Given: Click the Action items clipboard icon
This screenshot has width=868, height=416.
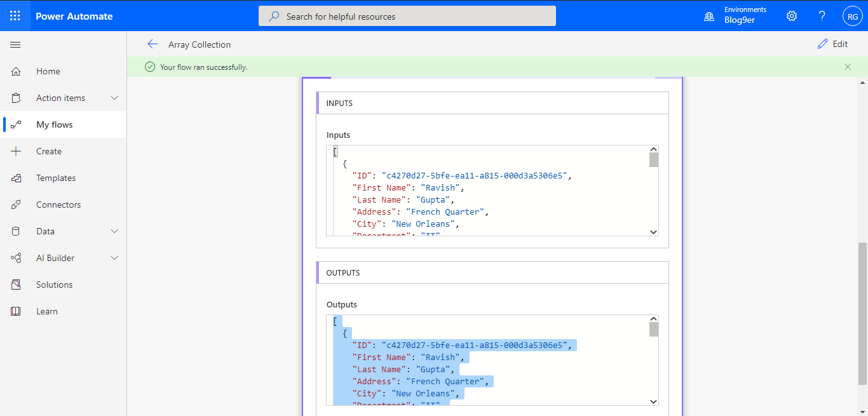Looking at the screenshot, I should [17, 98].
